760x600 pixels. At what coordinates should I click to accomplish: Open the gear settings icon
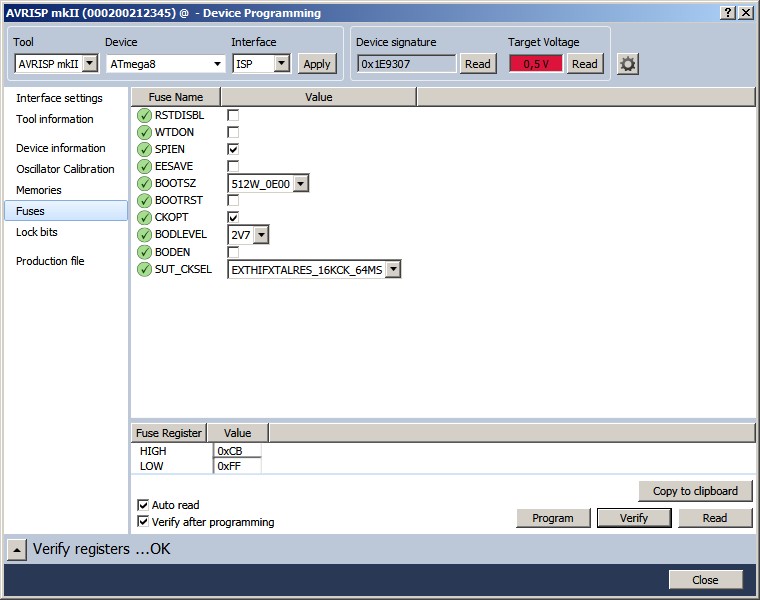click(628, 64)
